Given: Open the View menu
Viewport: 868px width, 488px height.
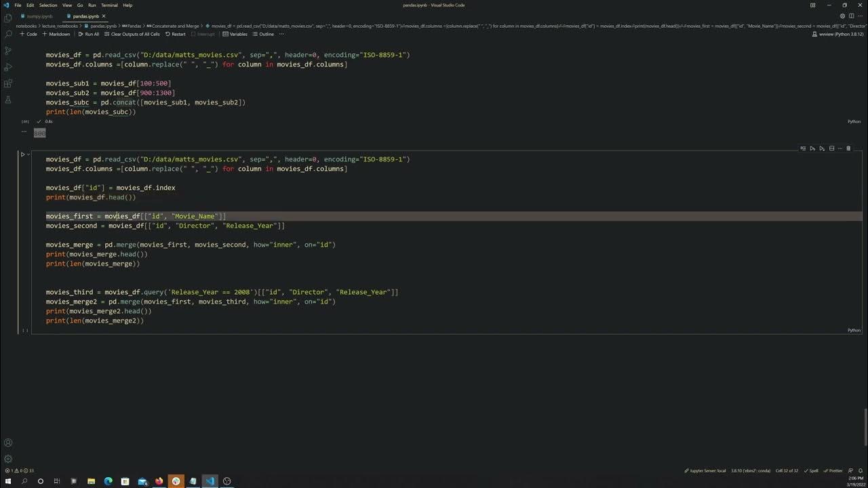Looking at the screenshot, I should pyautogui.click(x=67, y=5).
